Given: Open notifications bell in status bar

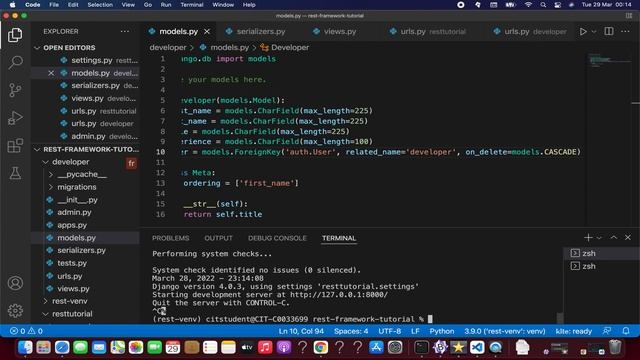Looking at the screenshot, I should point(626,331).
